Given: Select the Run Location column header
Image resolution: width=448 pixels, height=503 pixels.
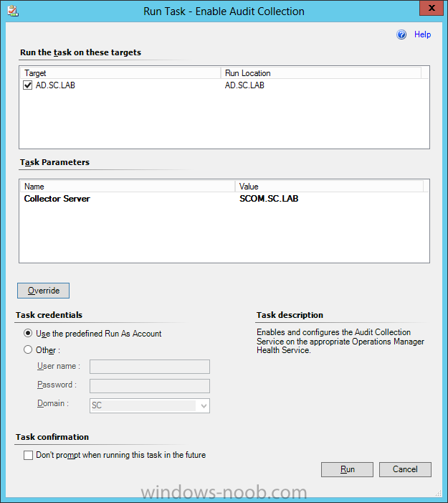Looking at the screenshot, I should tap(321, 73).
